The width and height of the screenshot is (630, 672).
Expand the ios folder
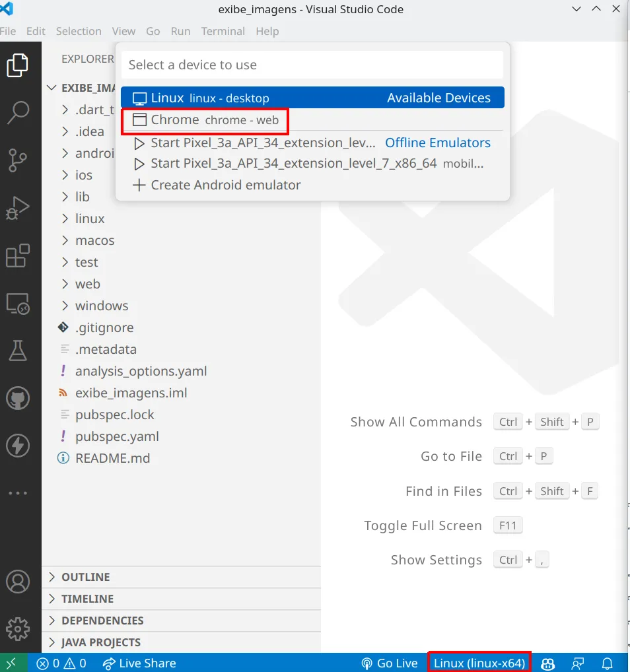click(77, 175)
